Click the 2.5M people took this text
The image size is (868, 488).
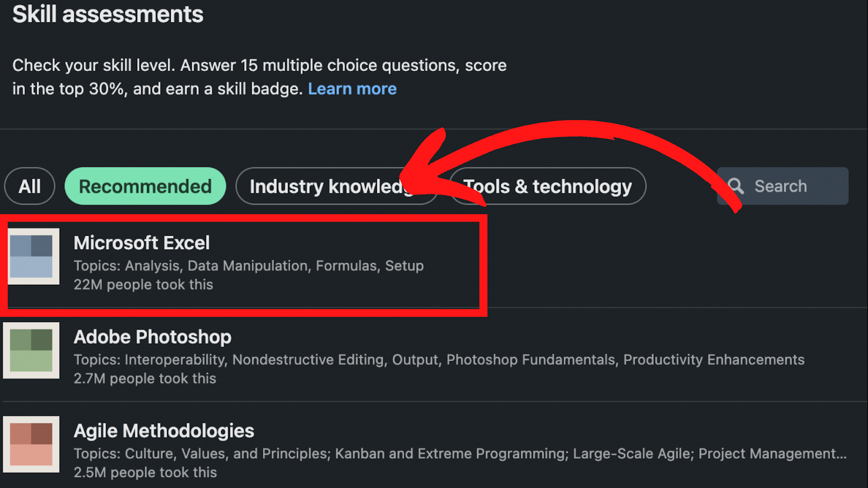(145, 472)
